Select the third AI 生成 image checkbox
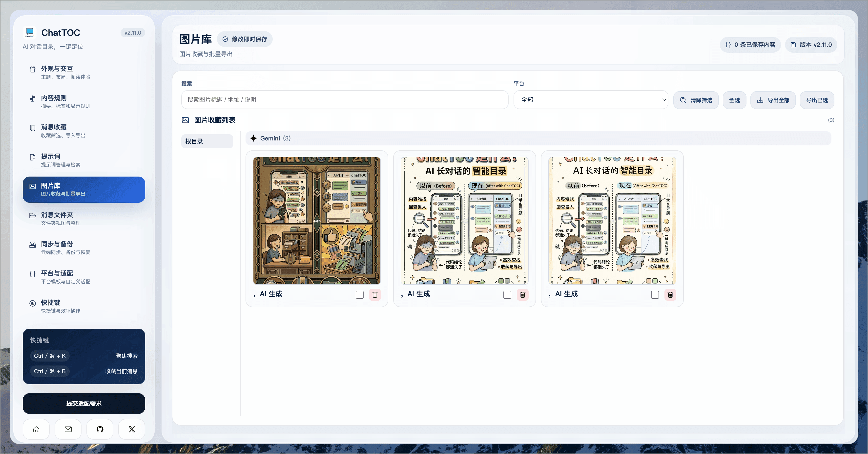868x454 pixels. pos(655,295)
